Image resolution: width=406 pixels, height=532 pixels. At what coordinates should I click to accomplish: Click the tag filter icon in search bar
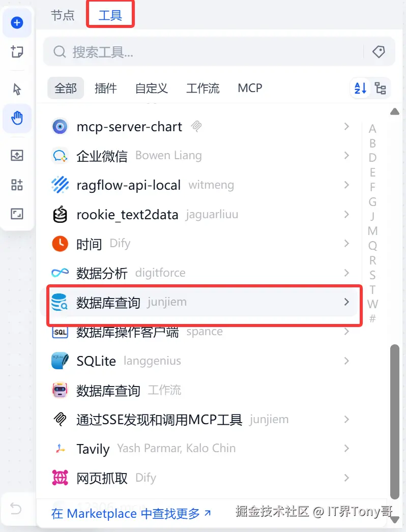(x=379, y=52)
